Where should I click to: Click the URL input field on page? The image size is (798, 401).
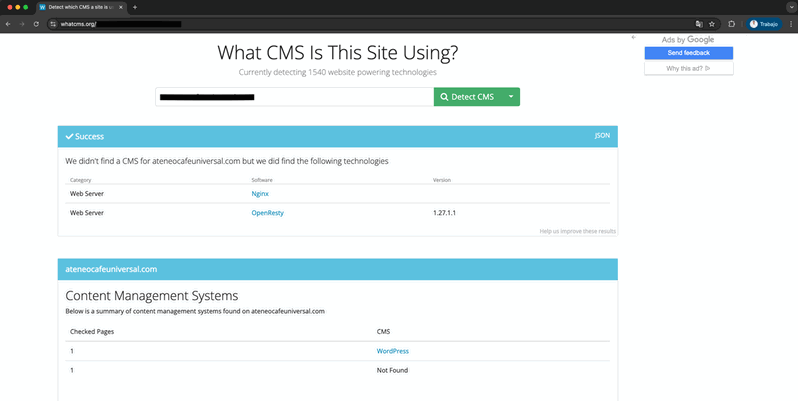pos(295,97)
